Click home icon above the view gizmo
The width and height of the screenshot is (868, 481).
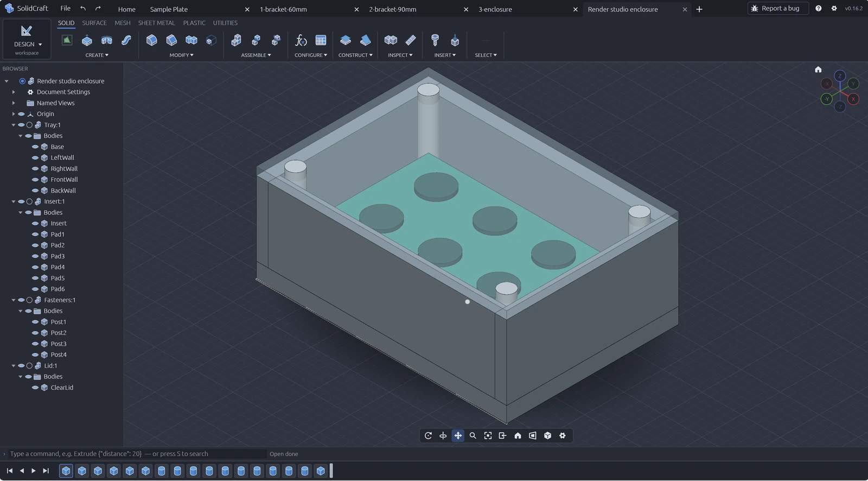tap(818, 69)
